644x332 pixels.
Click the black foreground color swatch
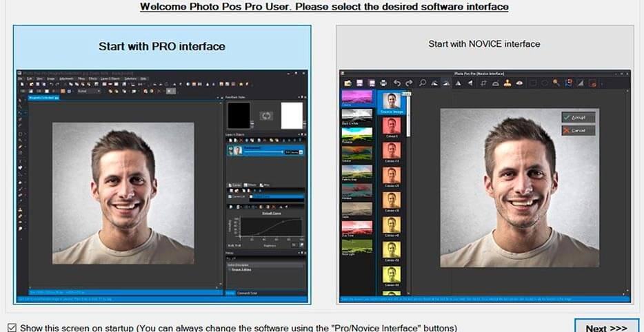[x=239, y=116]
